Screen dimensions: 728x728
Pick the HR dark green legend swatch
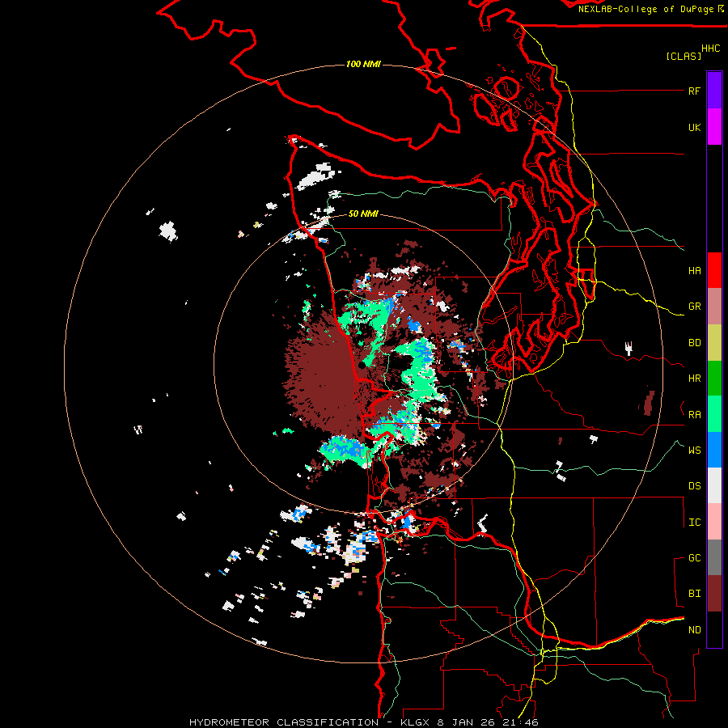714,379
